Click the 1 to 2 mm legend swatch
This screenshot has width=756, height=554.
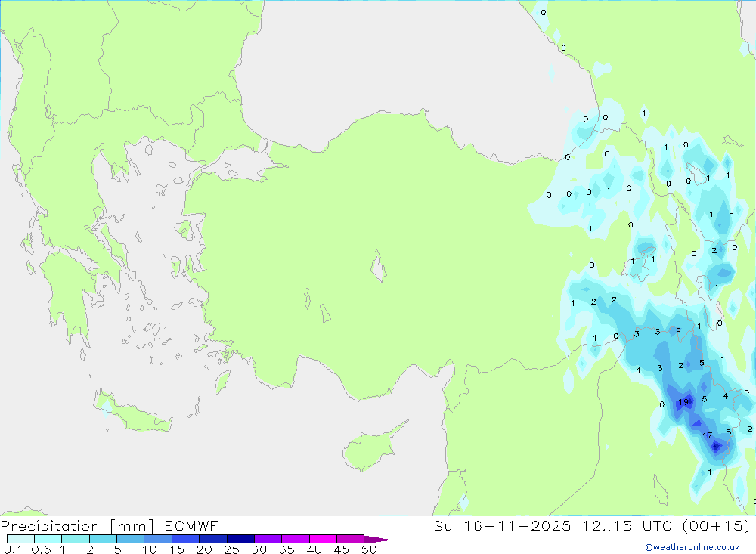click(75, 539)
